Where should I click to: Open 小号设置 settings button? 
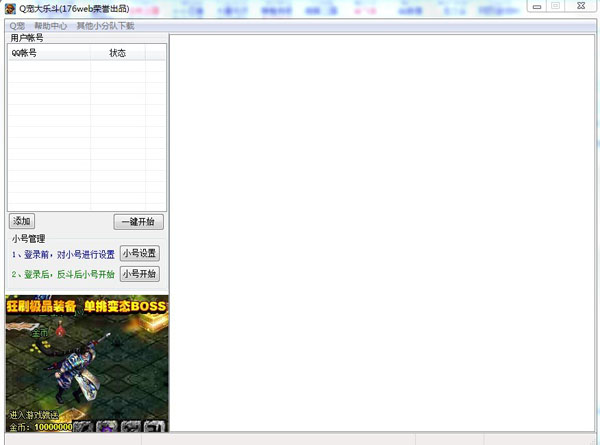point(139,253)
